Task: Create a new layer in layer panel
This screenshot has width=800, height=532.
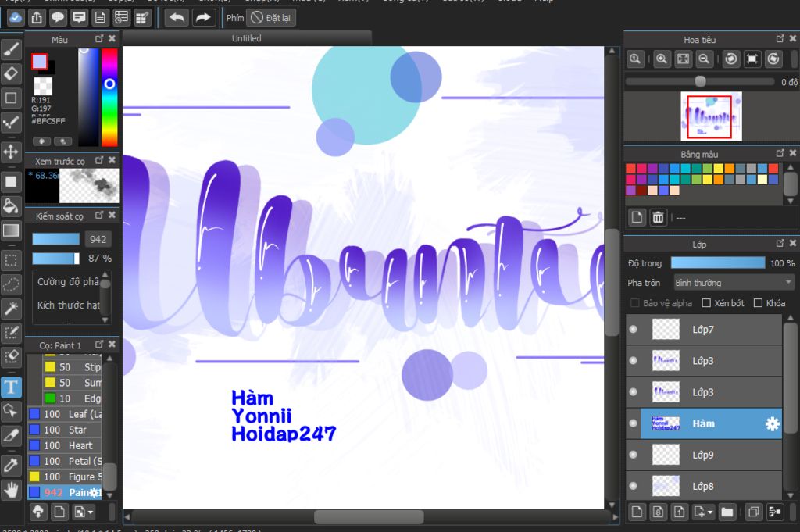Action: coord(637,512)
